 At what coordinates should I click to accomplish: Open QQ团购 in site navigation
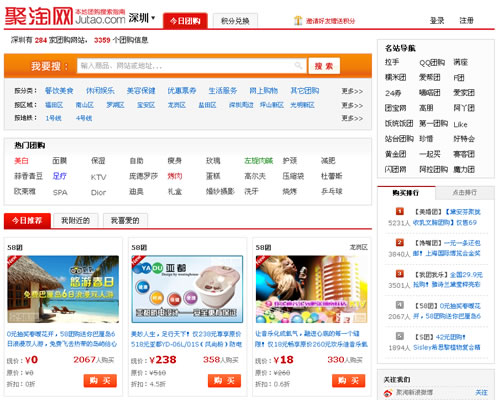coord(432,62)
